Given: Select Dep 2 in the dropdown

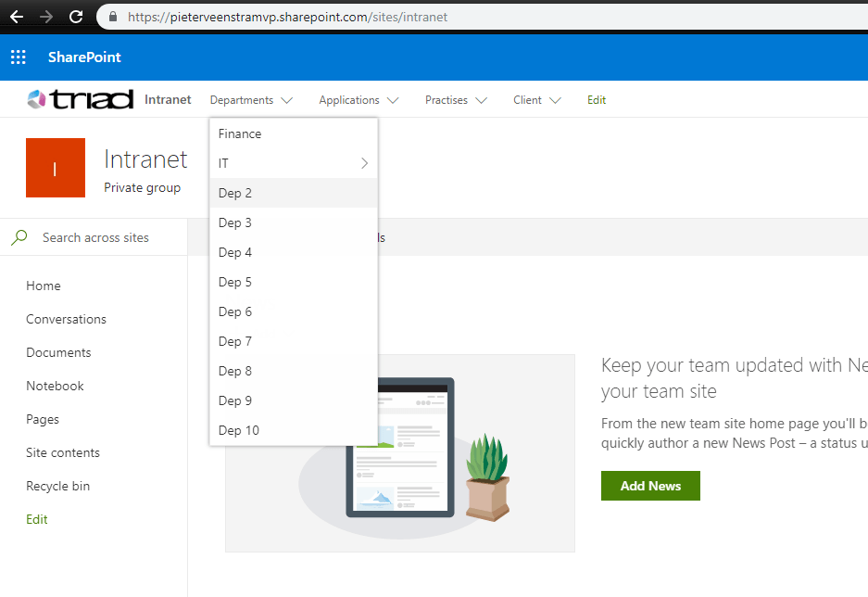Looking at the screenshot, I should (294, 193).
